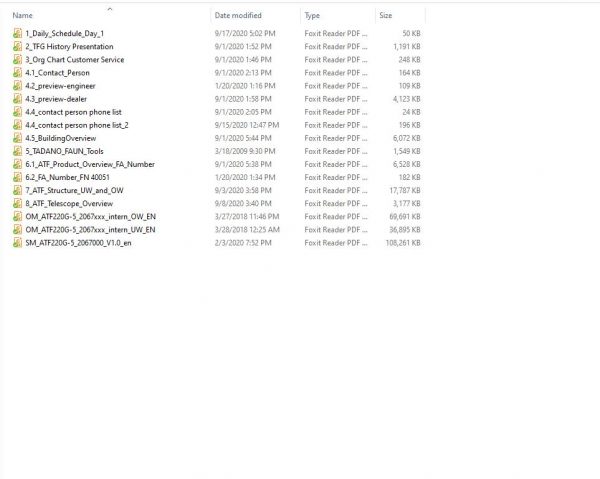Click the size value 6,528 KB
Image resolution: width=600 pixels, height=479 pixels.
[x=407, y=164]
